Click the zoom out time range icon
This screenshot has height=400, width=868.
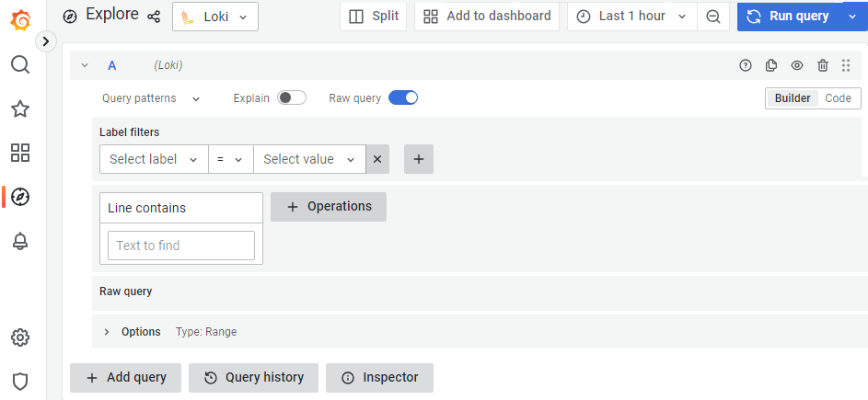(x=712, y=17)
